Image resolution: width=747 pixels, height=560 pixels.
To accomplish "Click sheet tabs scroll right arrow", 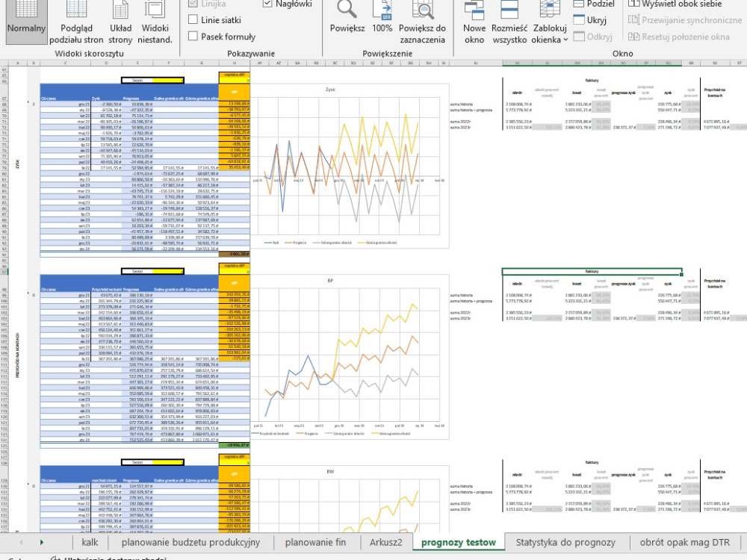I will (x=41, y=542).
